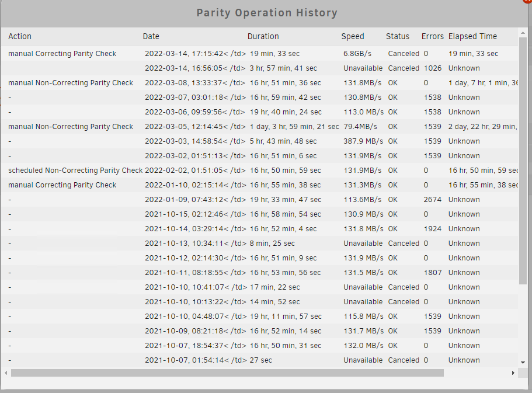The image size is (532, 393).
Task: Click duration 17 min, 22 sec
Action: click(275, 287)
